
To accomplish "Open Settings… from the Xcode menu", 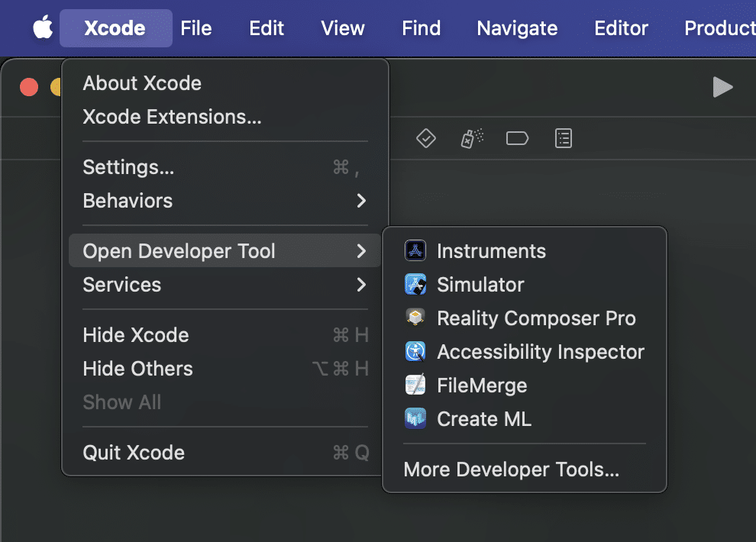I will coord(128,167).
